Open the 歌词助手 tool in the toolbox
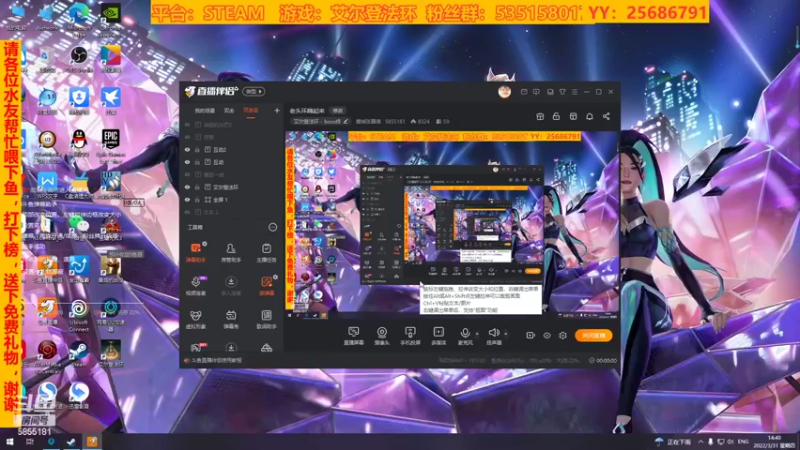800x450 pixels. click(x=266, y=319)
